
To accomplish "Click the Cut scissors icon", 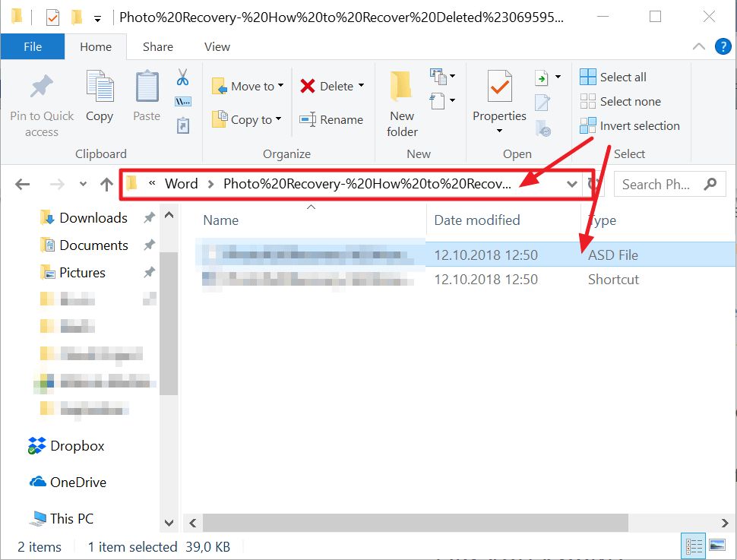I will click(x=182, y=78).
